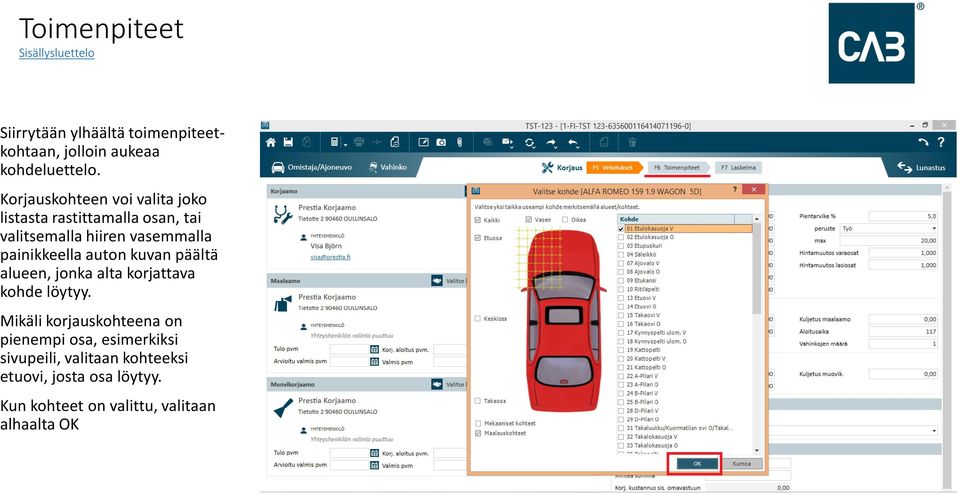Image resolution: width=960 pixels, height=494 pixels.
Task: Click the car rear window area
Action: 562,371
